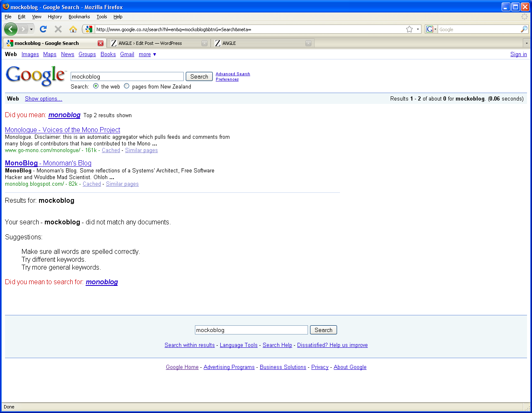Click Search within results
The width and height of the screenshot is (532, 413).
pyautogui.click(x=190, y=345)
